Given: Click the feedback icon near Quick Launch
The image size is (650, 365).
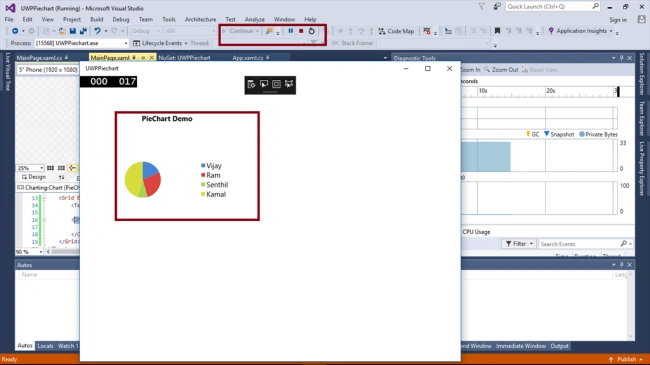Looking at the screenshot, I should [x=497, y=6].
